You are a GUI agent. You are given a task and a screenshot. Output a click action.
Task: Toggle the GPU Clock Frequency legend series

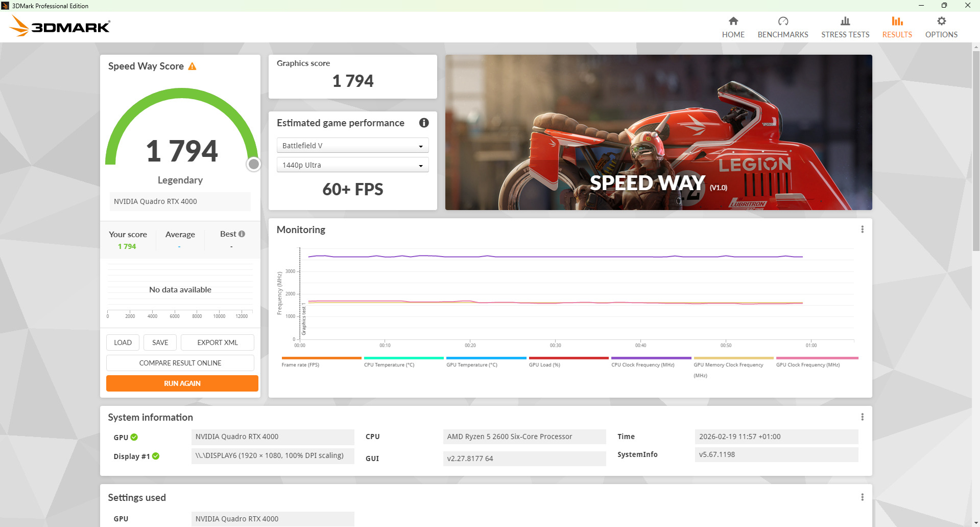tap(817, 362)
